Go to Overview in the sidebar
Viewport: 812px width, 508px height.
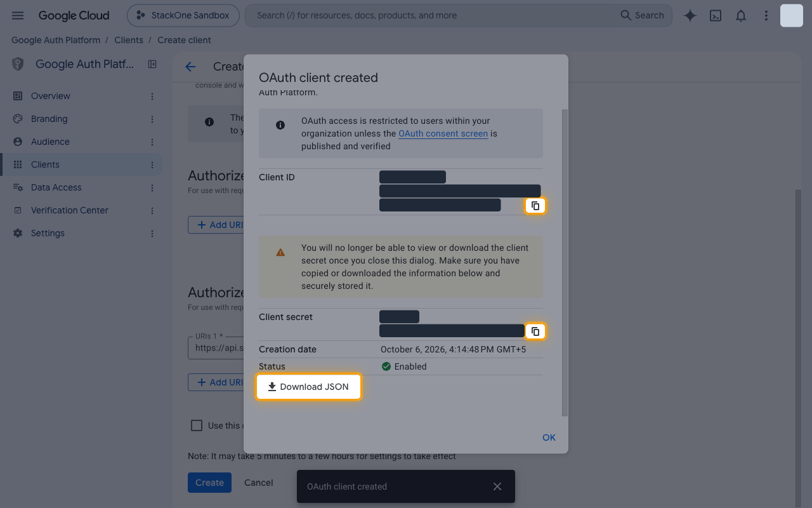81,96
